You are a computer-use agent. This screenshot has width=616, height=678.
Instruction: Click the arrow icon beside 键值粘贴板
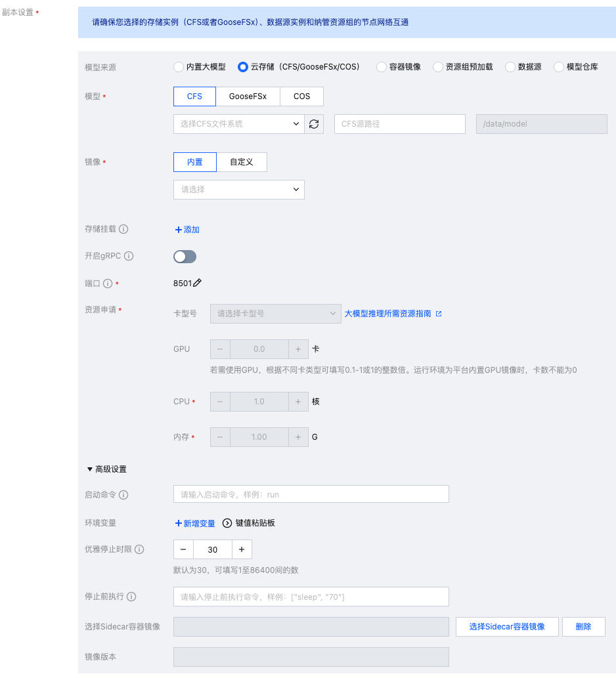pos(227,523)
